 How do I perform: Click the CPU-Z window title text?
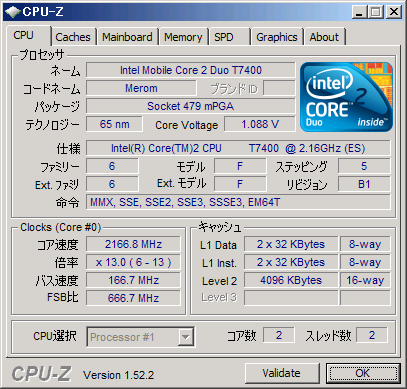pyautogui.click(x=43, y=12)
